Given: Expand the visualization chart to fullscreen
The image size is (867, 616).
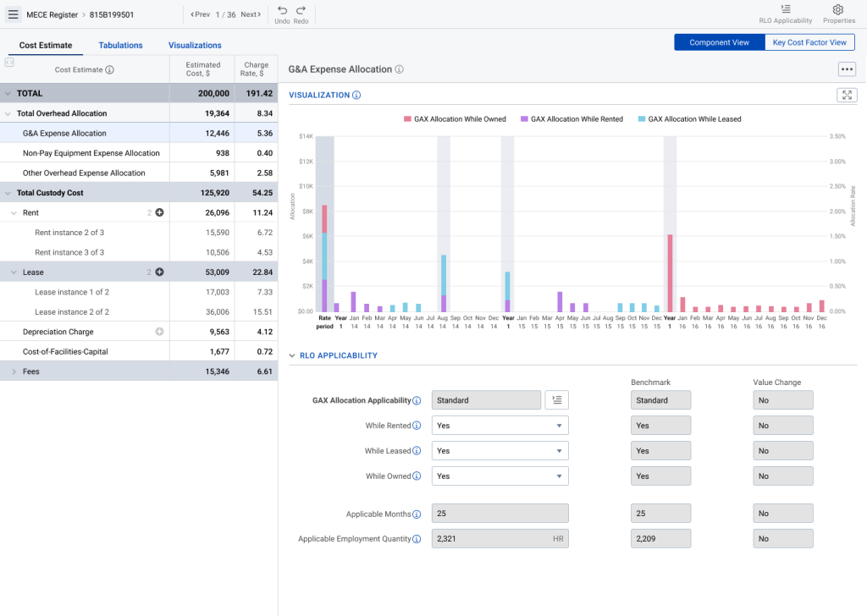Looking at the screenshot, I should pos(847,95).
